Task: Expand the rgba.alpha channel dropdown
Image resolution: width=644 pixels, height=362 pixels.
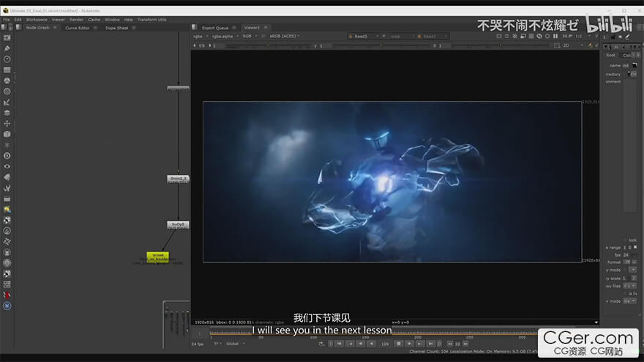Action: (225, 36)
